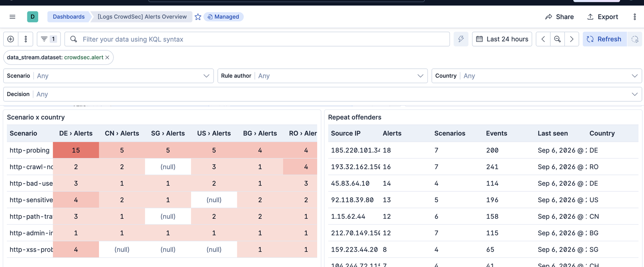Click the CN › Alerts column header
The height and width of the screenshot is (267, 644).
click(122, 133)
